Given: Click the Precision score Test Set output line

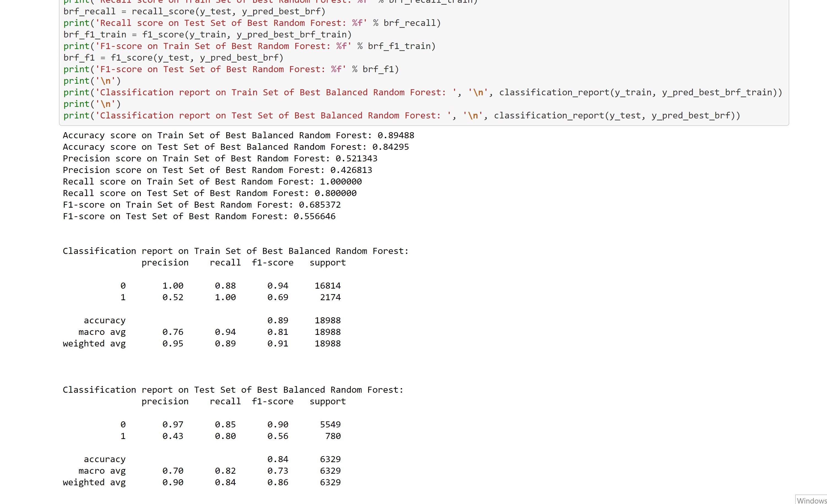Looking at the screenshot, I should pos(217,170).
